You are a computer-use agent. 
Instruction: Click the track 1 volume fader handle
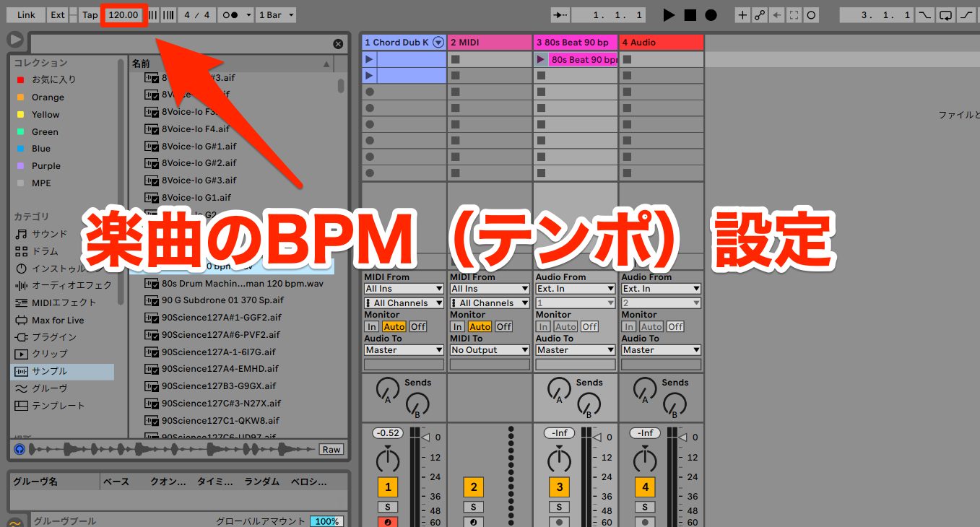coord(425,437)
